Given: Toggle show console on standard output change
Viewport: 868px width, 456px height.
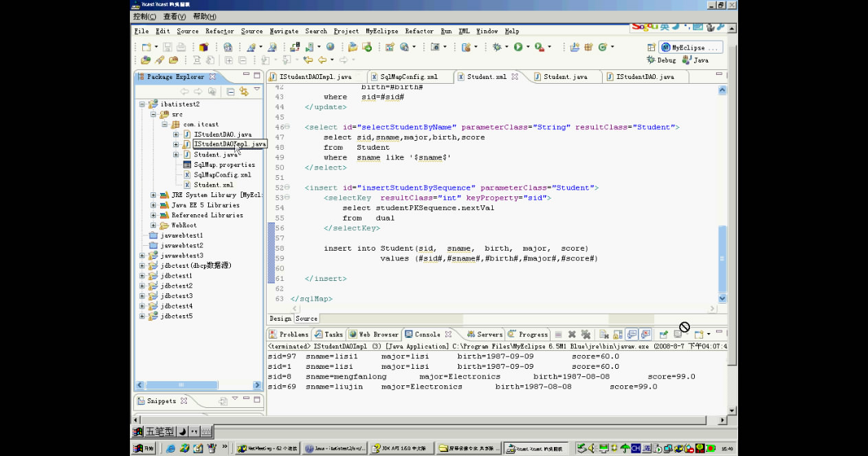Looking at the screenshot, I should coord(632,334).
